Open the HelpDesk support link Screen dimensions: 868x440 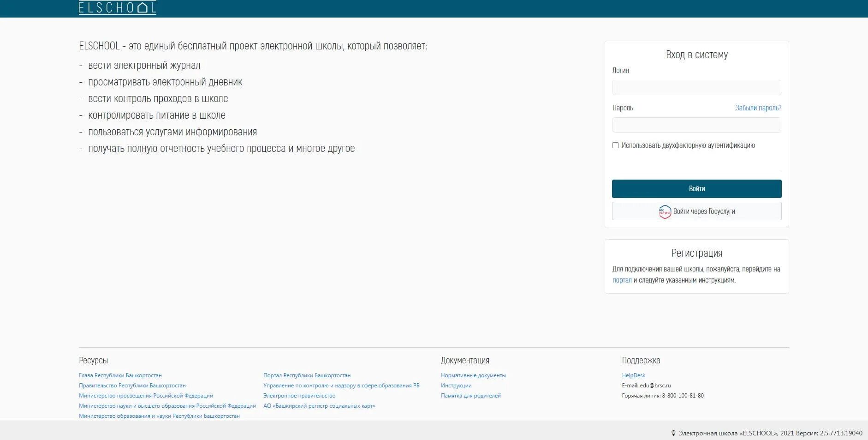coord(634,375)
